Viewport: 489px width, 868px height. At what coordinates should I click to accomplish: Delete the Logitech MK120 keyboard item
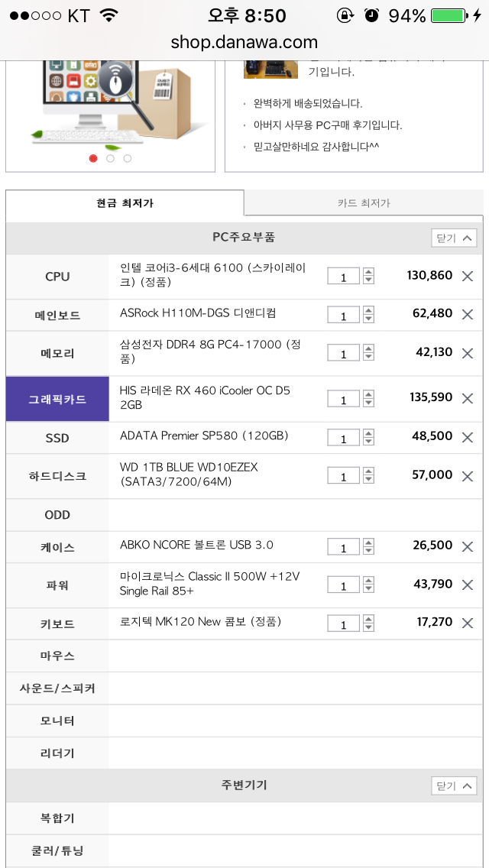point(468,623)
